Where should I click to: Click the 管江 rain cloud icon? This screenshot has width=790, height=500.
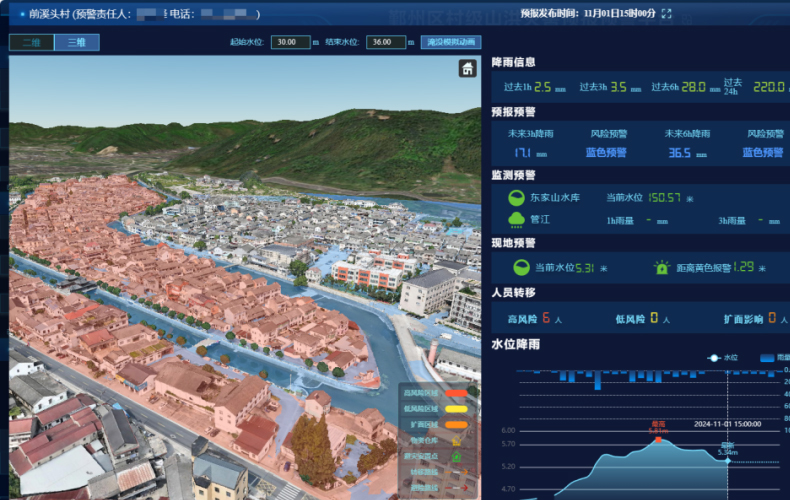[517, 219]
